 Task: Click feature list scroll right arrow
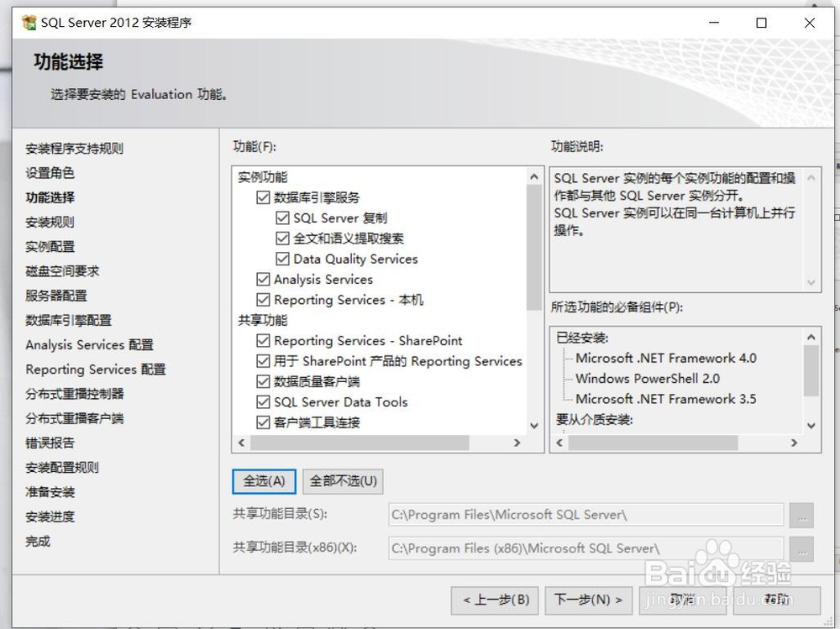point(517,443)
